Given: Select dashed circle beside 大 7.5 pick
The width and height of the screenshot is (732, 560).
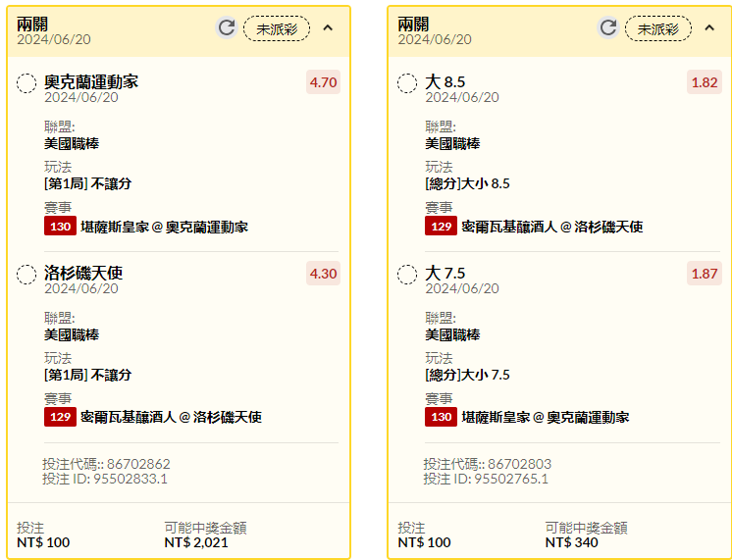Looking at the screenshot, I should tap(407, 275).
